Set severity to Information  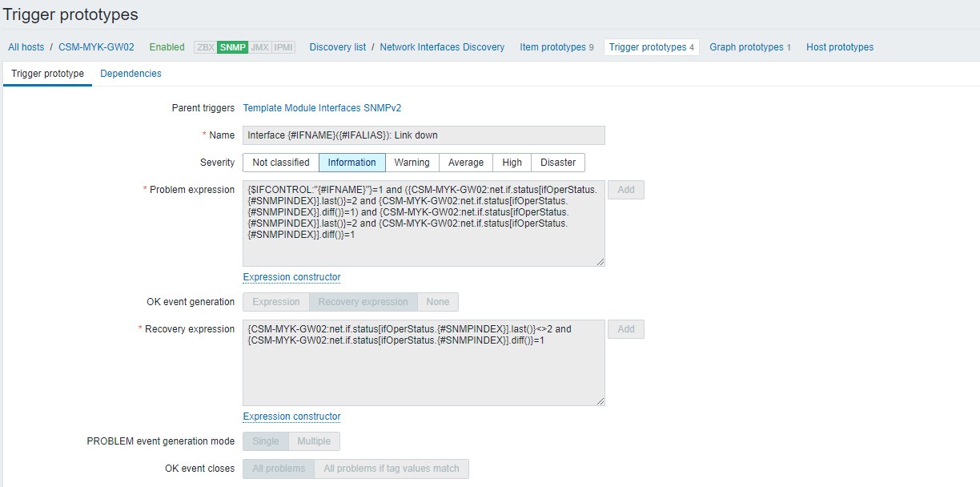(x=352, y=163)
